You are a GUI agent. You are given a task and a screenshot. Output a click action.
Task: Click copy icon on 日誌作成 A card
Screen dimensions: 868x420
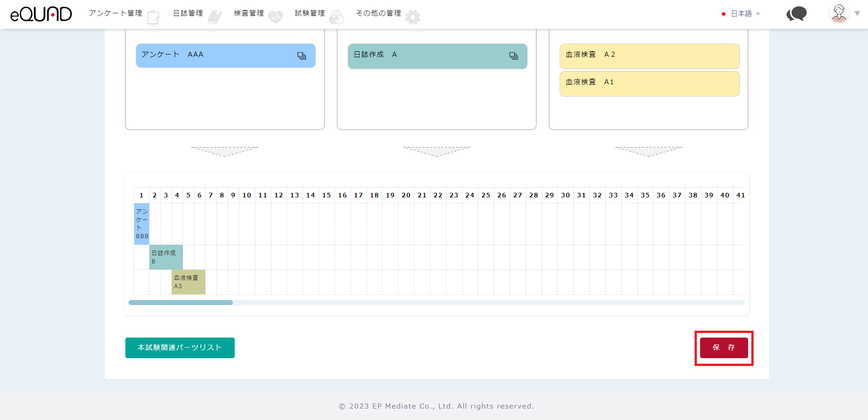pos(513,56)
